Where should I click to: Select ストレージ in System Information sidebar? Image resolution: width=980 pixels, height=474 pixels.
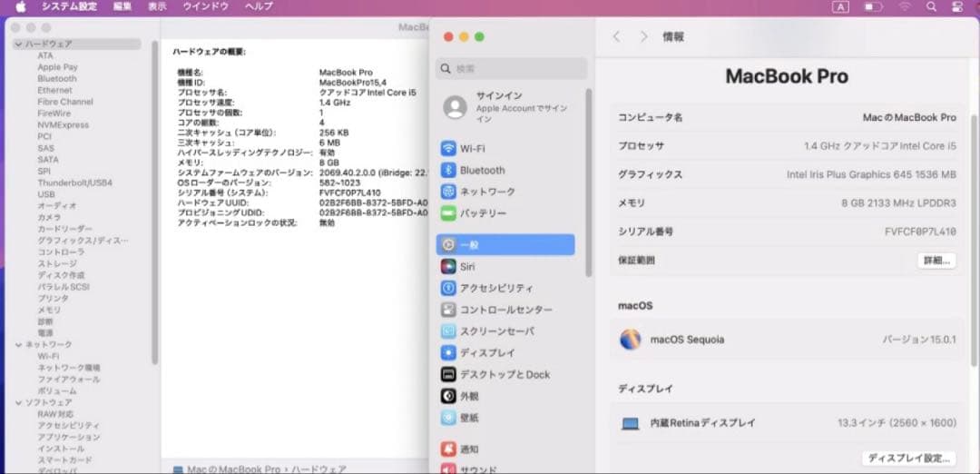click(x=57, y=264)
